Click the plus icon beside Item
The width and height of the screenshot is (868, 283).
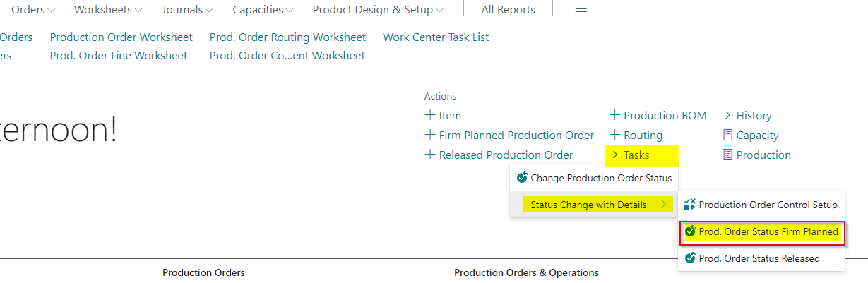tap(430, 115)
